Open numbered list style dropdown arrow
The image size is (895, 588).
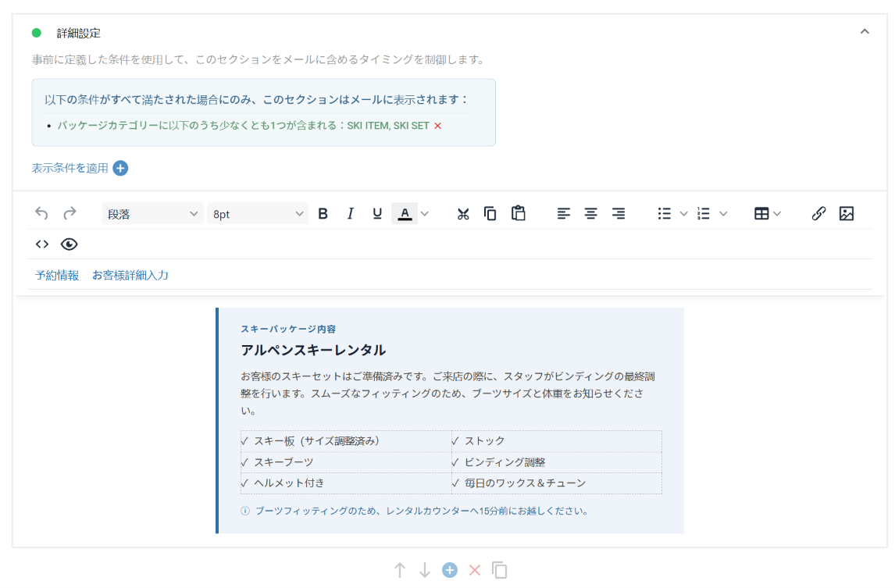[723, 214]
